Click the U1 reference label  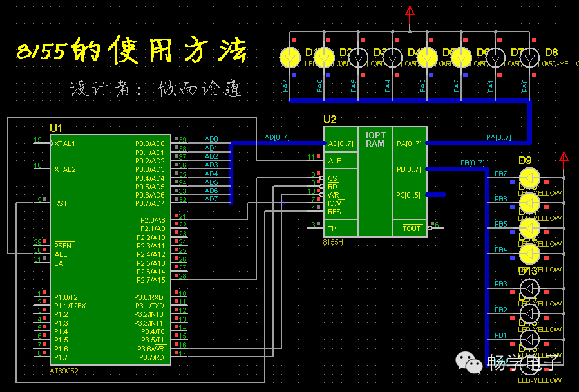point(56,128)
